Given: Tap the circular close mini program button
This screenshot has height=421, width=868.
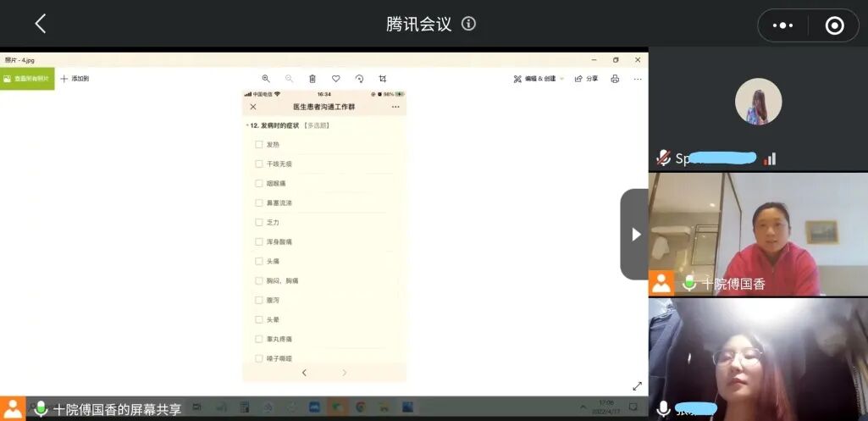Looking at the screenshot, I should 834,25.
